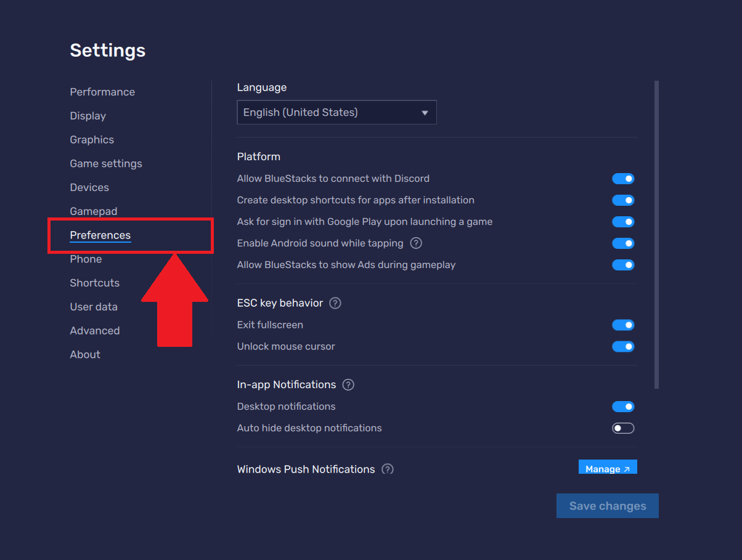Open the Graphics settings section
The width and height of the screenshot is (742, 560).
91,140
